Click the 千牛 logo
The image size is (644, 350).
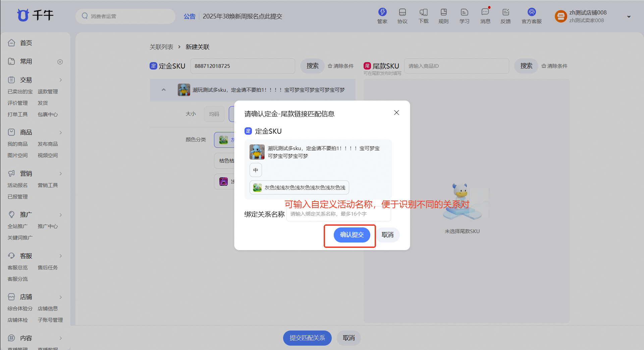(36, 15)
